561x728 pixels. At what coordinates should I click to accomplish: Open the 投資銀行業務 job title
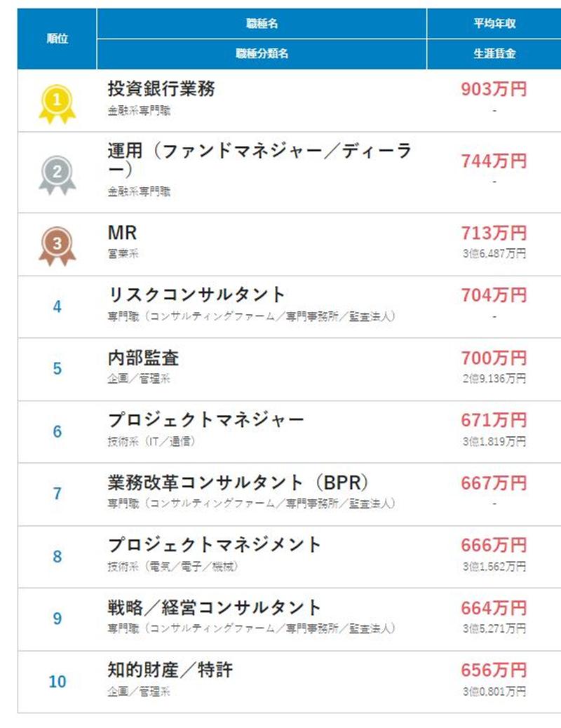pos(161,88)
